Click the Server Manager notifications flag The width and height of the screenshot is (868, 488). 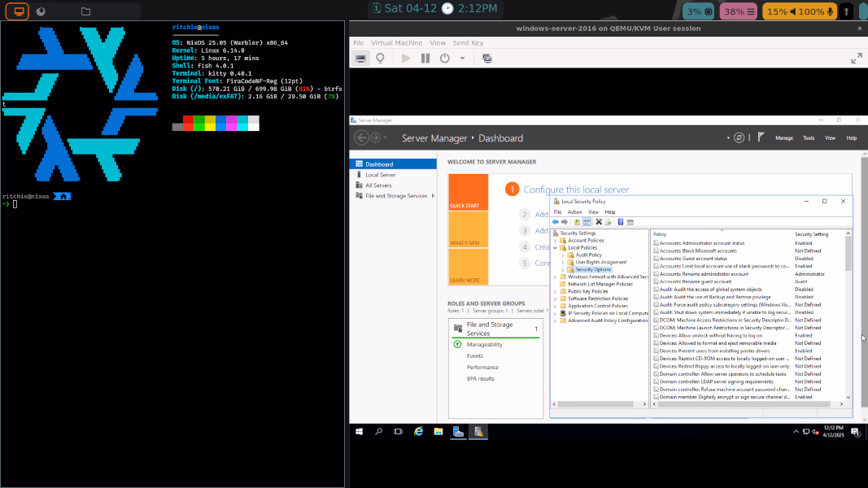tap(761, 137)
